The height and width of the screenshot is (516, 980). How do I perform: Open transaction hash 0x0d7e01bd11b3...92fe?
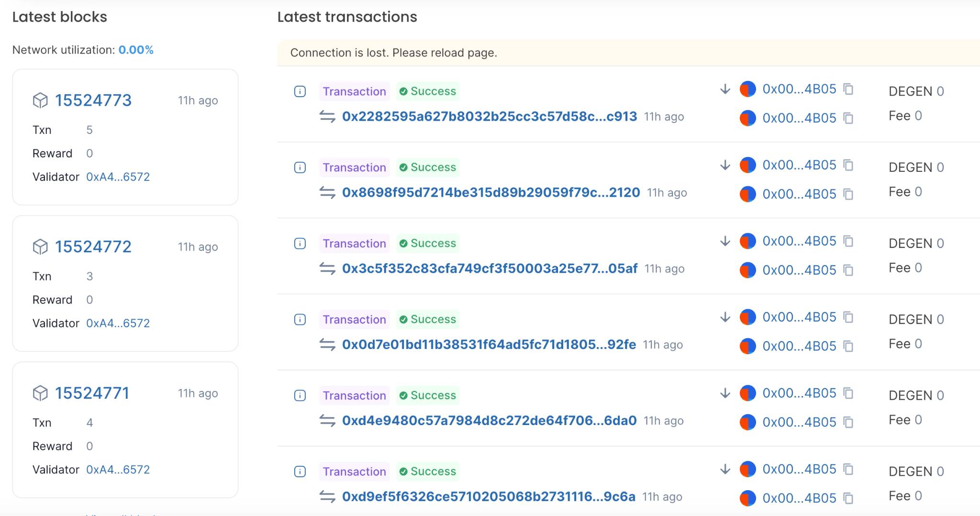point(489,345)
